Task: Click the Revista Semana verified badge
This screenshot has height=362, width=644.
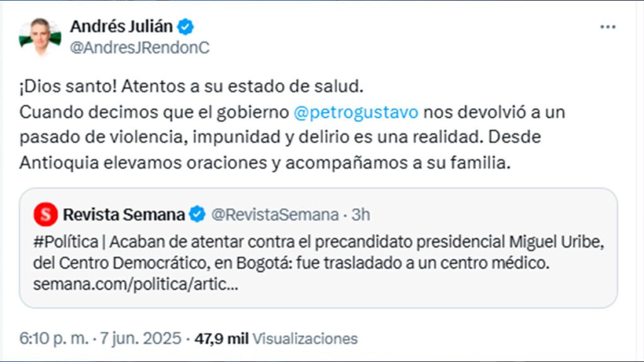Action: (197, 215)
